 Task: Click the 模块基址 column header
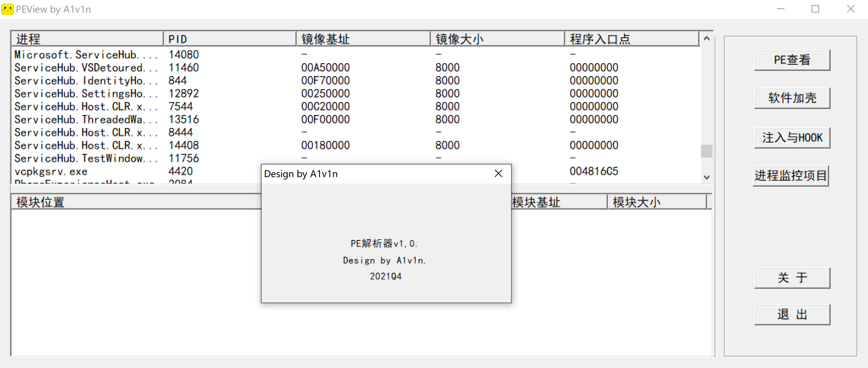pos(559,202)
